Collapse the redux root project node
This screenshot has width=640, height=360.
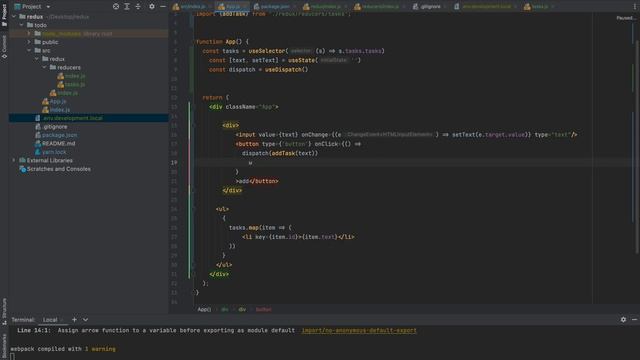click(14, 17)
